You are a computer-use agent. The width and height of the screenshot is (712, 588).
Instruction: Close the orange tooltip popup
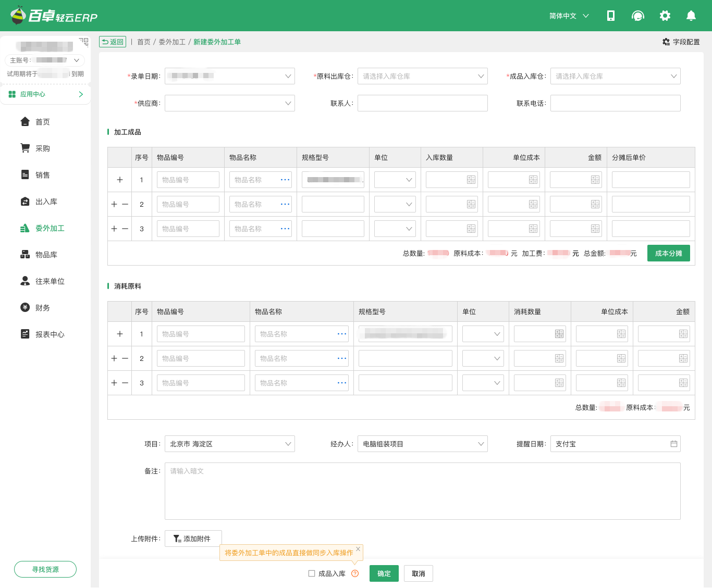(x=358, y=549)
